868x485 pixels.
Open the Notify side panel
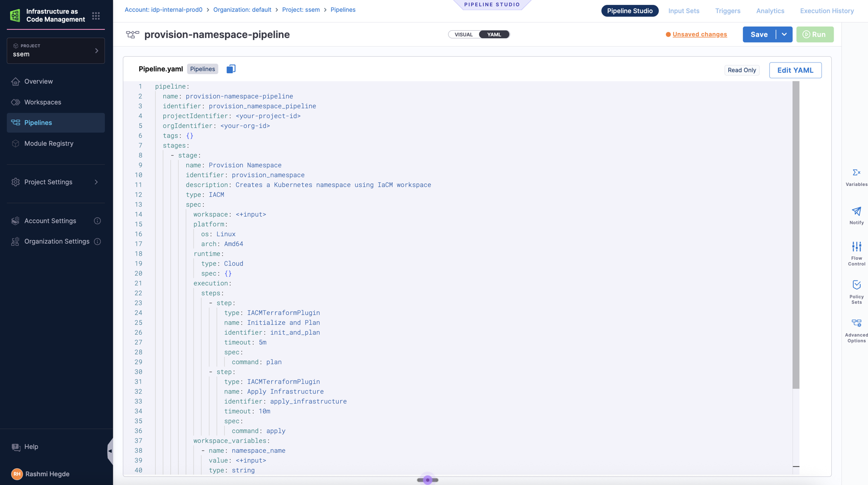coord(856,215)
